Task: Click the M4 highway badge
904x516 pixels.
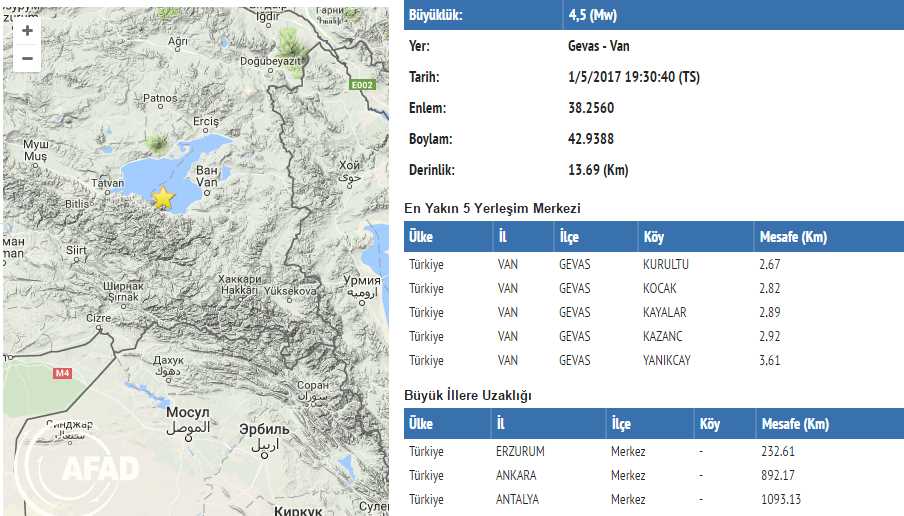Action: [63, 373]
